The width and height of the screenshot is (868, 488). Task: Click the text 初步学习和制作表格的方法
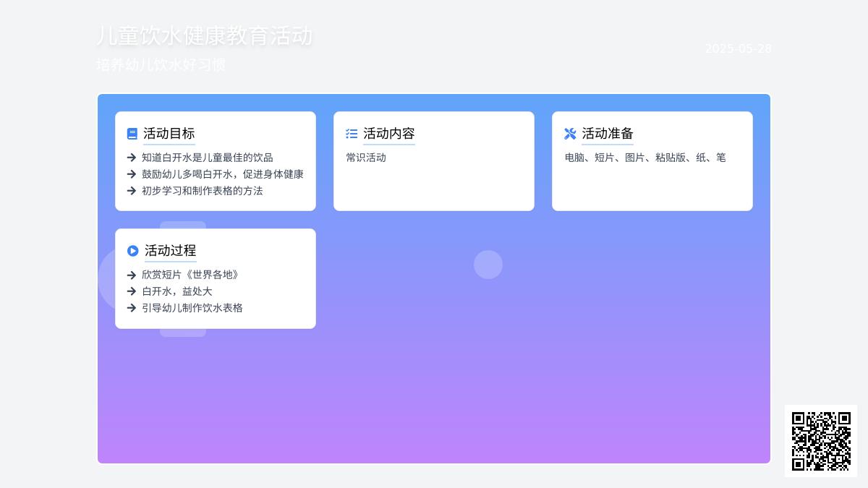(x=203, y=191)
